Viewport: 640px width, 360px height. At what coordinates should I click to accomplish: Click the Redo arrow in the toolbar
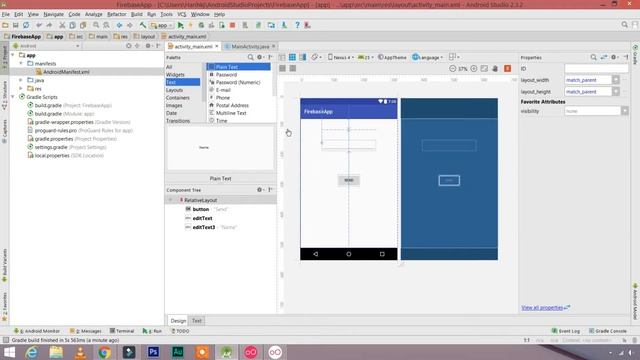tap(49, 25)
